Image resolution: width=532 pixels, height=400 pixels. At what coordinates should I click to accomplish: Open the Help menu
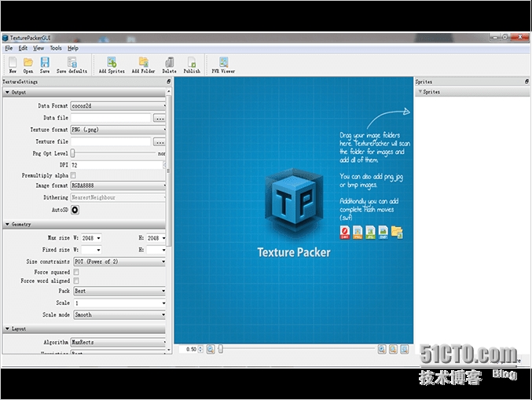click(x=73, y=48)
